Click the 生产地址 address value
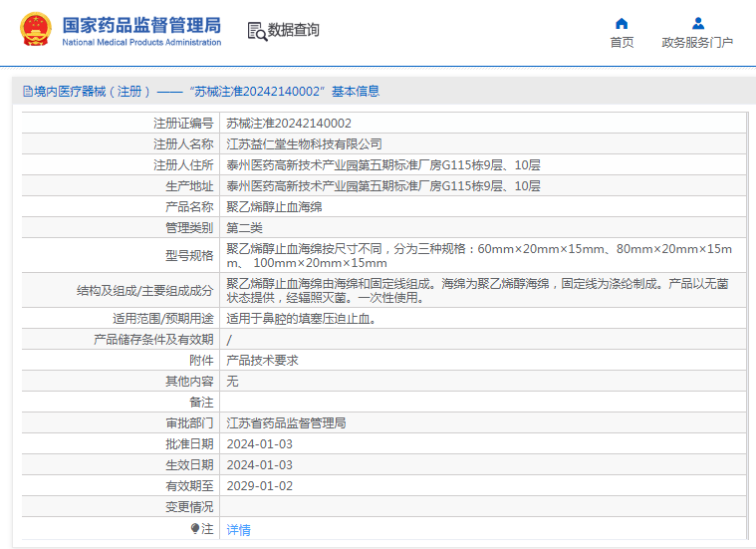The height and width of the screenshot is (549, 756). click(x=383, y=185)
